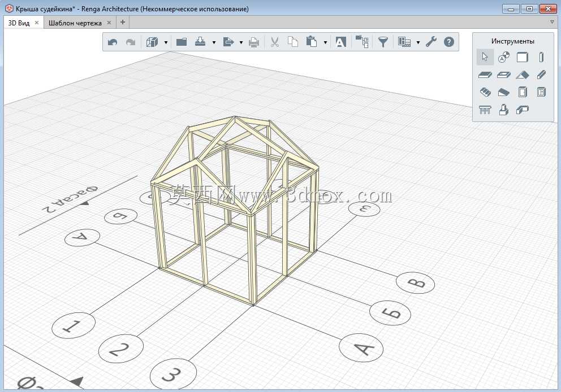Open the text styles 'A' icon
This screenshot has height=392, width=561.
tap(340, 42)
